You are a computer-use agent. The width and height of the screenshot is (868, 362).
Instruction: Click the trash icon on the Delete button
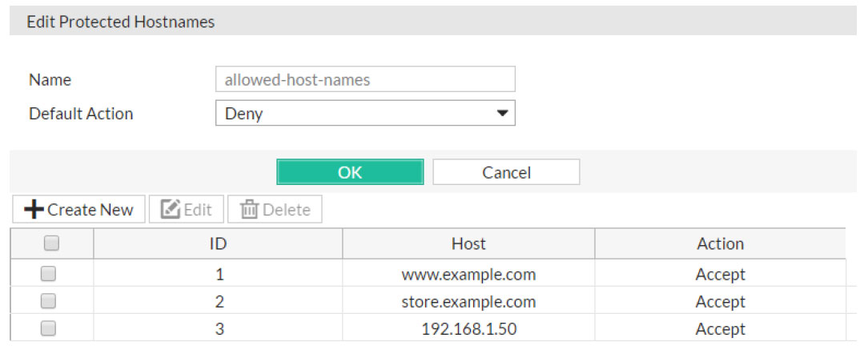tap(250, 210)
